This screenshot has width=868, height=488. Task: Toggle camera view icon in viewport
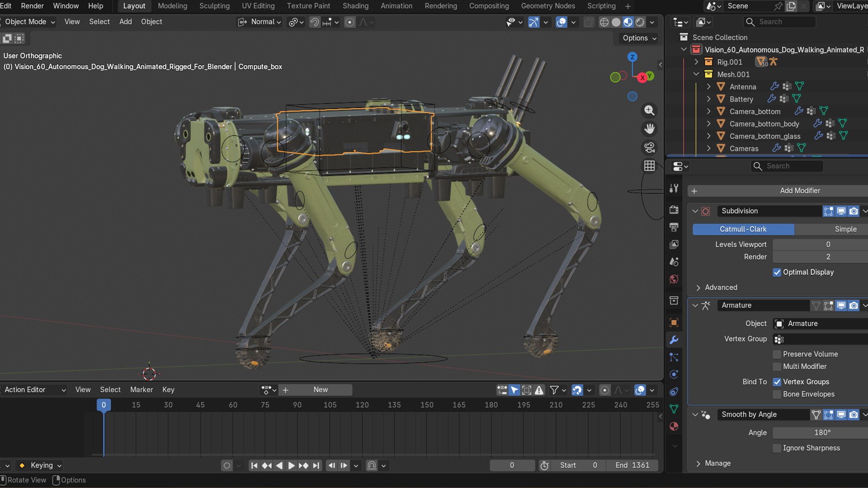(x=649, y=147)
